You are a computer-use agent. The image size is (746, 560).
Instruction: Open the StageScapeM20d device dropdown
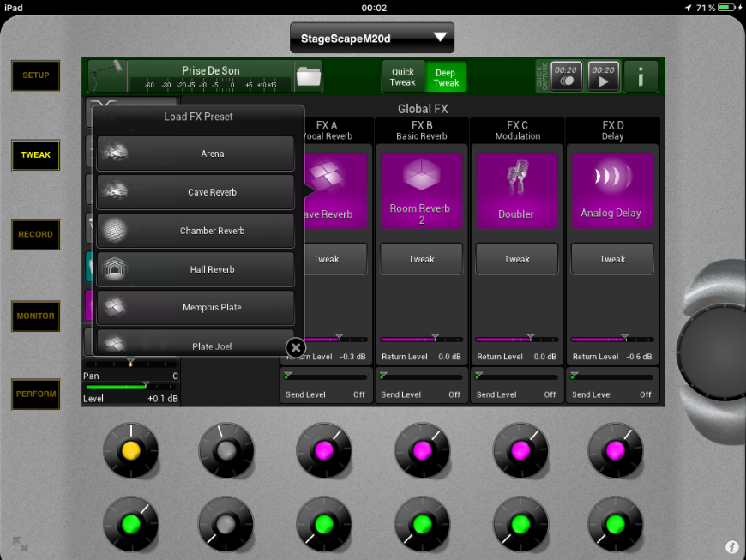pyautogui.click(x=371, y=38)
